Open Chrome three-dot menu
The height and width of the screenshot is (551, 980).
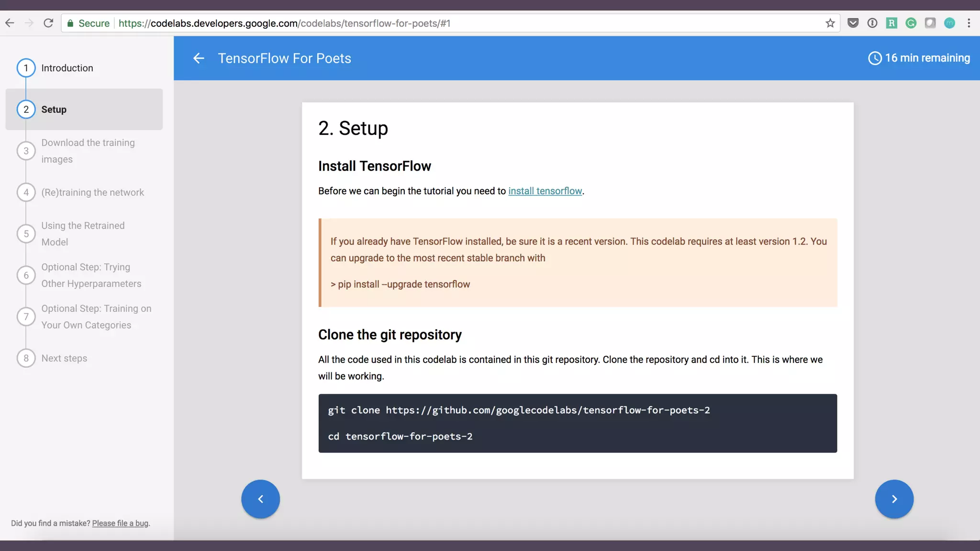[969, 23]
